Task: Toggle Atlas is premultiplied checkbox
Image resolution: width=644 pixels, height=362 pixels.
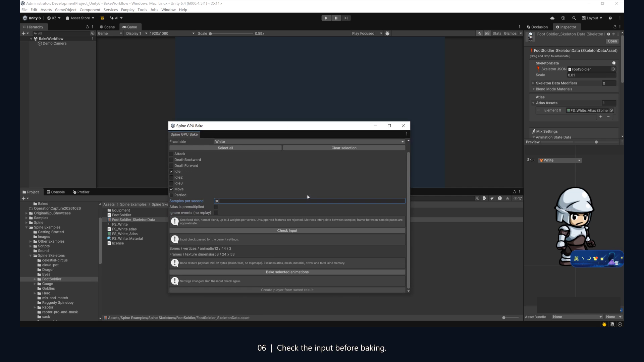Action: pyautogui.click(x=216, y=207)
